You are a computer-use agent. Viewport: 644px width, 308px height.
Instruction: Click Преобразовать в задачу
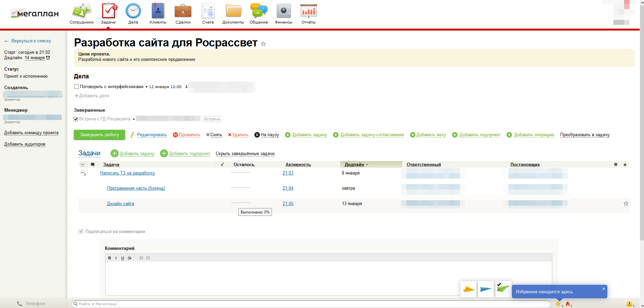585,135
